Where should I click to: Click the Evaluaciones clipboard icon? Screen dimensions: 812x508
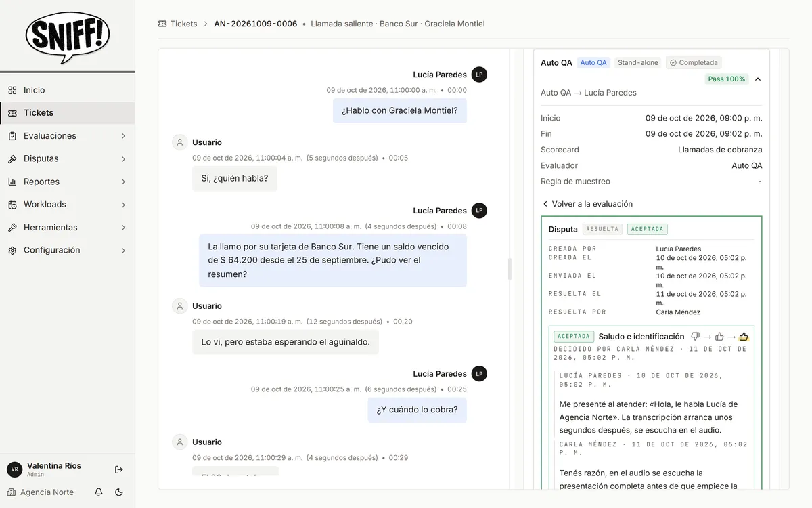pyautogui.click(x=12, y=136)
